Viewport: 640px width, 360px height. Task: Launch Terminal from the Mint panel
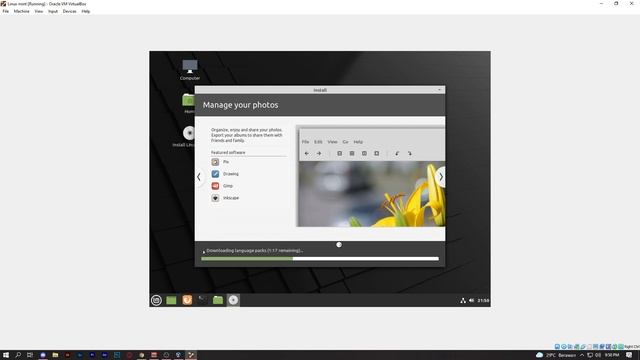202,300
